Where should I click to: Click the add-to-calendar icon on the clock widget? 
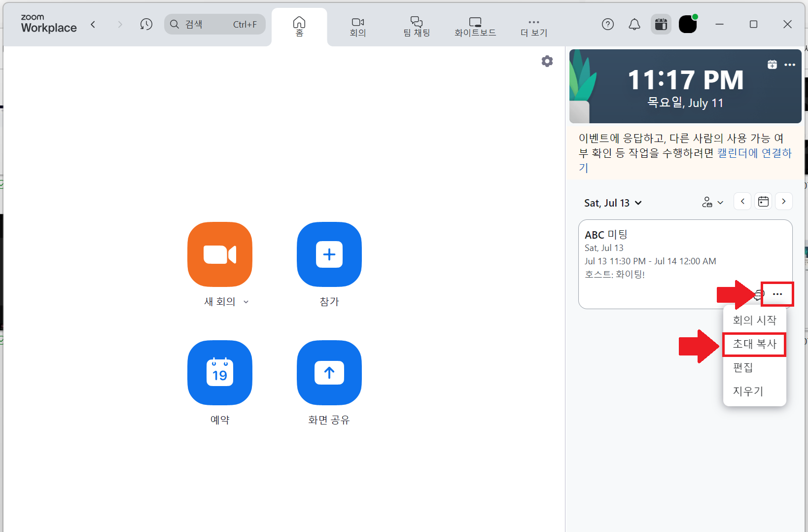pyautogui.click(x=772, y=64)
